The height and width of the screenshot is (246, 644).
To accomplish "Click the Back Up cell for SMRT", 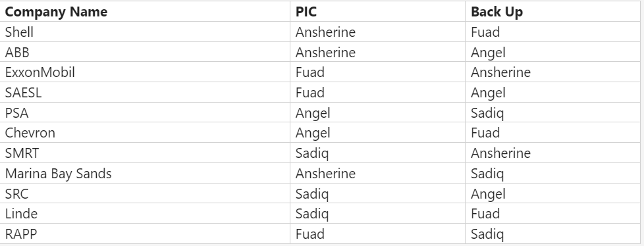I will (552, 153).
